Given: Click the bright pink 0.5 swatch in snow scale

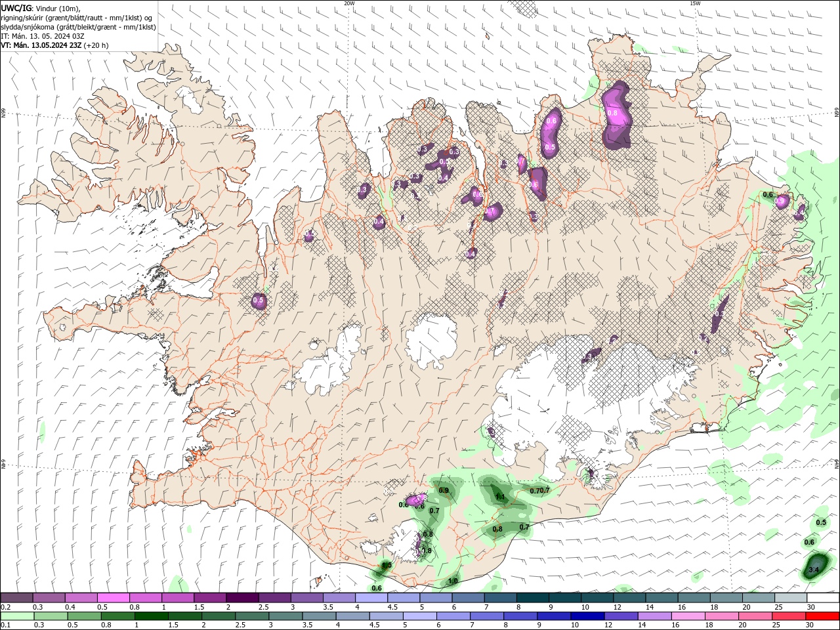Looking at the screenshot, I should tap(113, 598).
